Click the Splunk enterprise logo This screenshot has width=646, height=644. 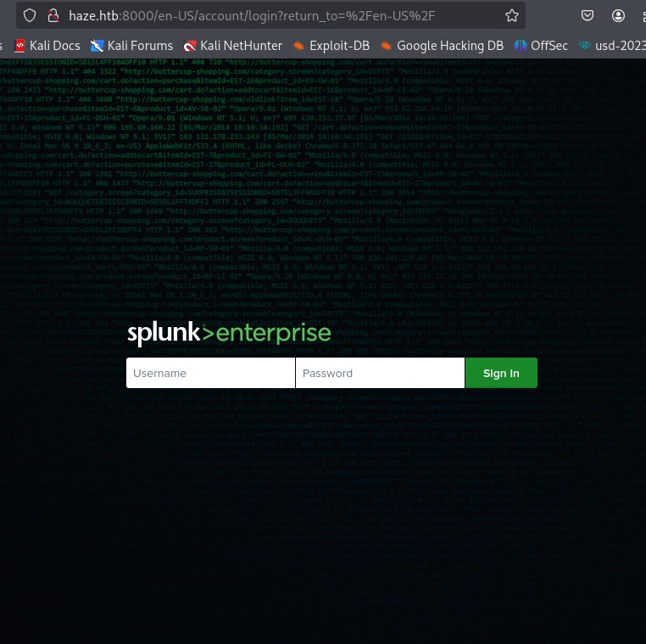pos(229,334)
